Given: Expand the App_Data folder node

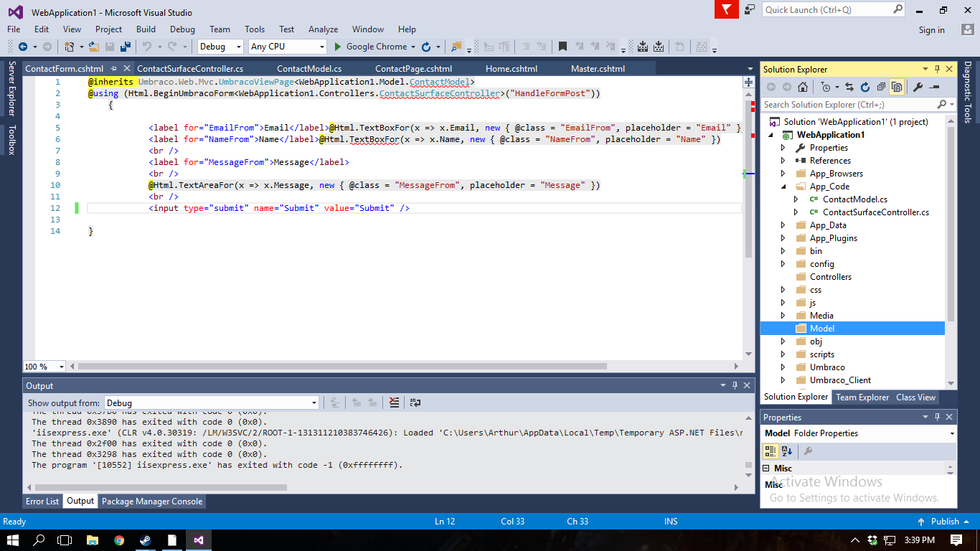Looking at the screenshot, I should (x=783, y=225).
